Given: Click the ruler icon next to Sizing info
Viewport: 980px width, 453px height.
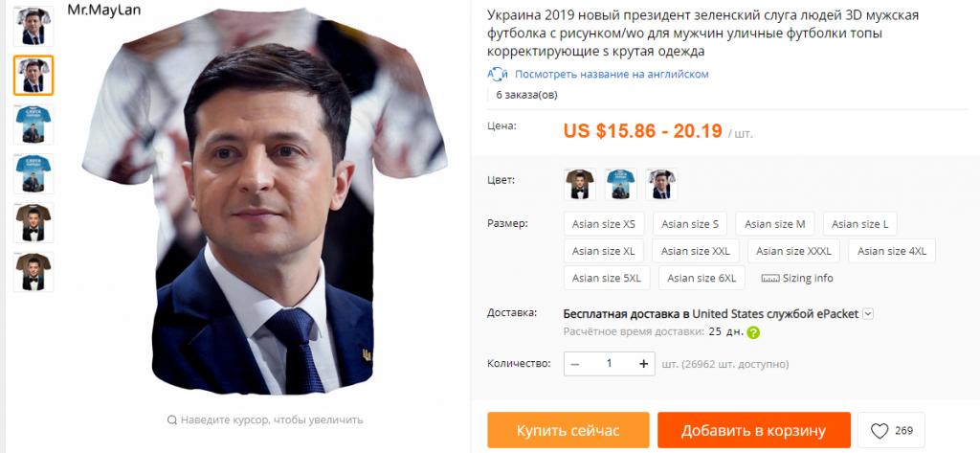Looking at the screenshot, I should [x=770, y=279].
